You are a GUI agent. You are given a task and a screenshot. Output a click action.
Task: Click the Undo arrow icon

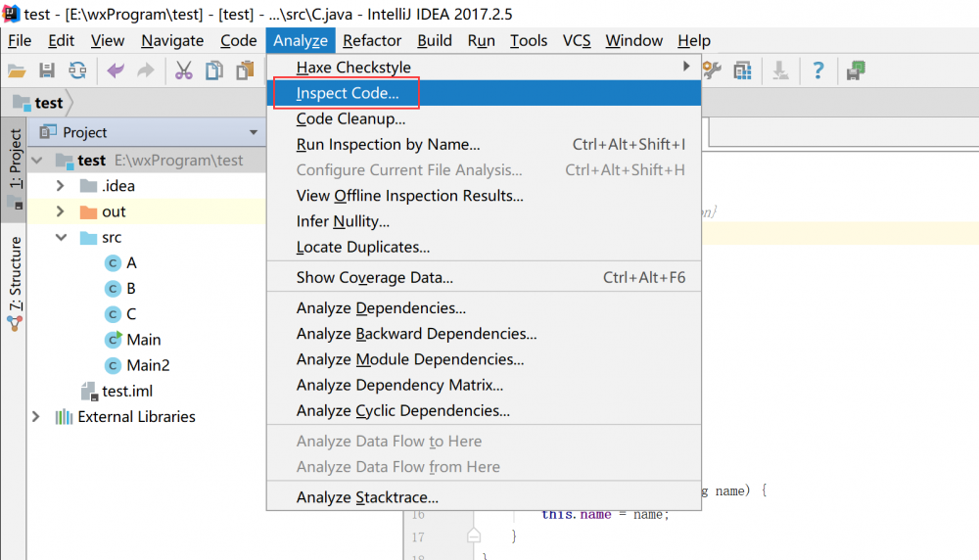[x=116, y=70]
